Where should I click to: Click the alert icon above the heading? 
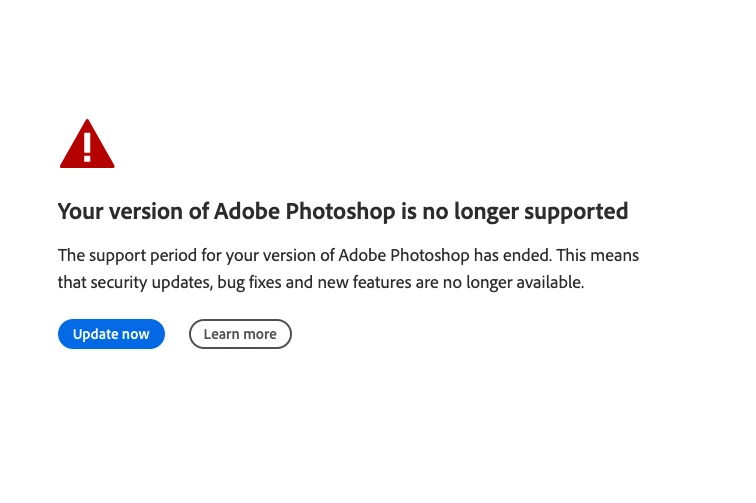tap(87, 145)
